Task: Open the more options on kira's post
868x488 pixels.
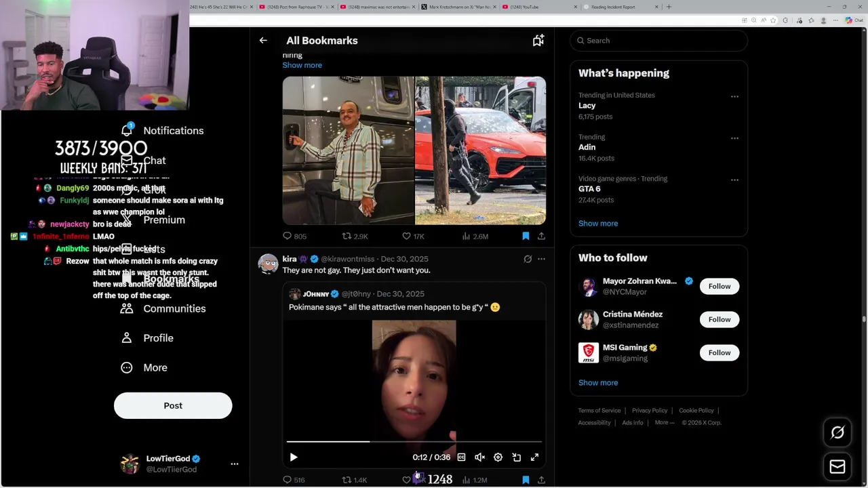Action: 541,259
